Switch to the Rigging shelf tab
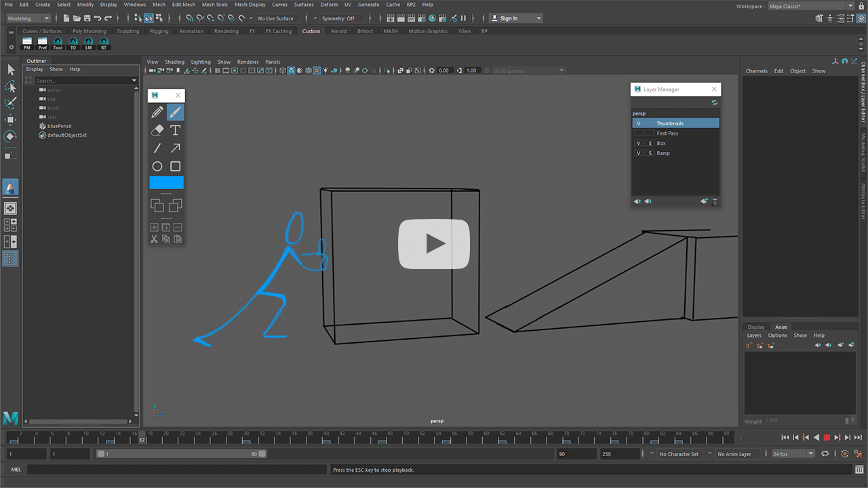The width and height of the screenshot is (868, 488). click(159, 31)
